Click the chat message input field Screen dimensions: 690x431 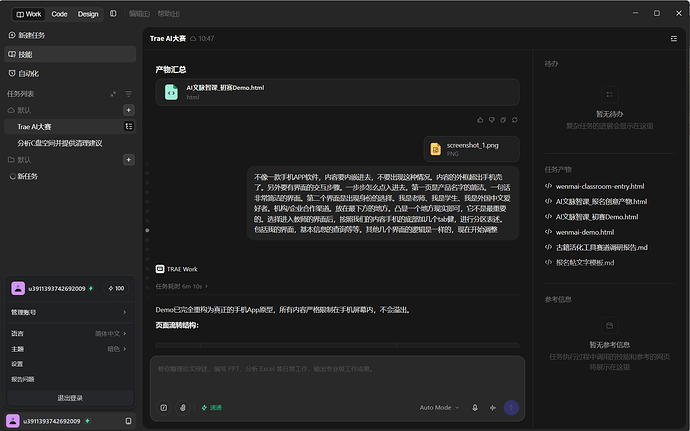tap(337, 376)
